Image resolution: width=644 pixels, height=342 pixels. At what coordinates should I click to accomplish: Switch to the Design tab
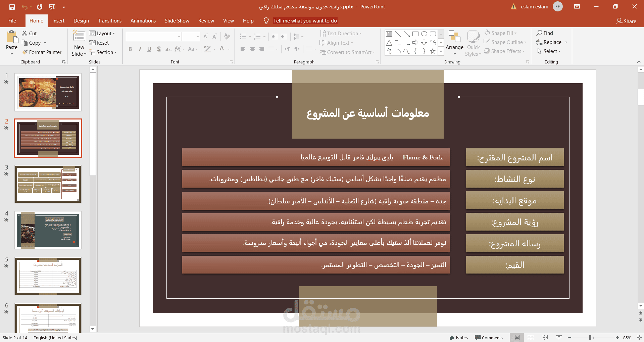[81, 21]
